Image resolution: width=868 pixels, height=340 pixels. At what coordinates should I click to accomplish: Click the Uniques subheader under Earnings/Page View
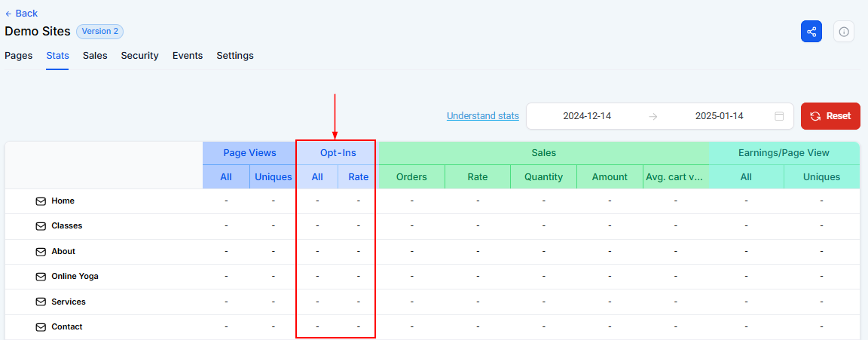(822, 177)
